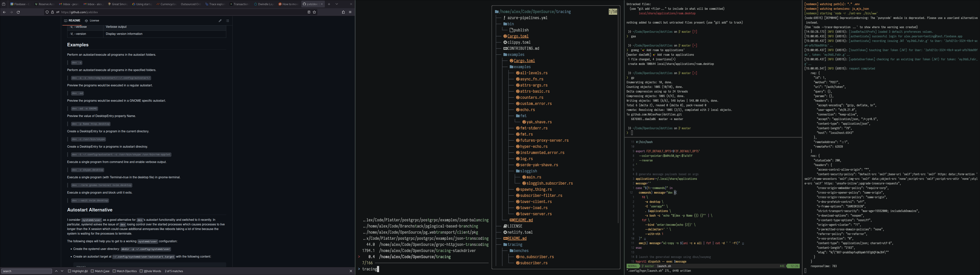Enable the Match Case checkbox
The height and width of the screenshot is (275, 980).
click(93, 271)
